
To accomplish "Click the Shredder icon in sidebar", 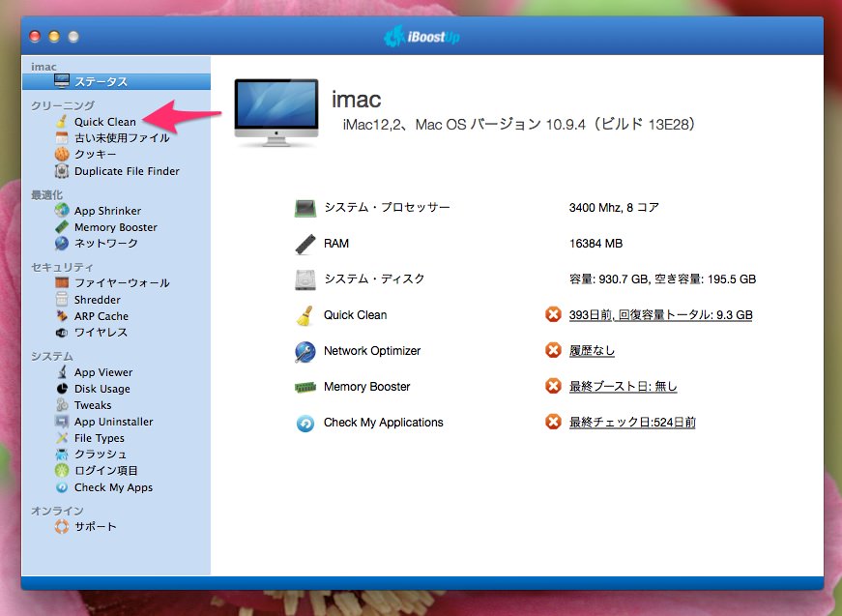I will tap(62, 299).
